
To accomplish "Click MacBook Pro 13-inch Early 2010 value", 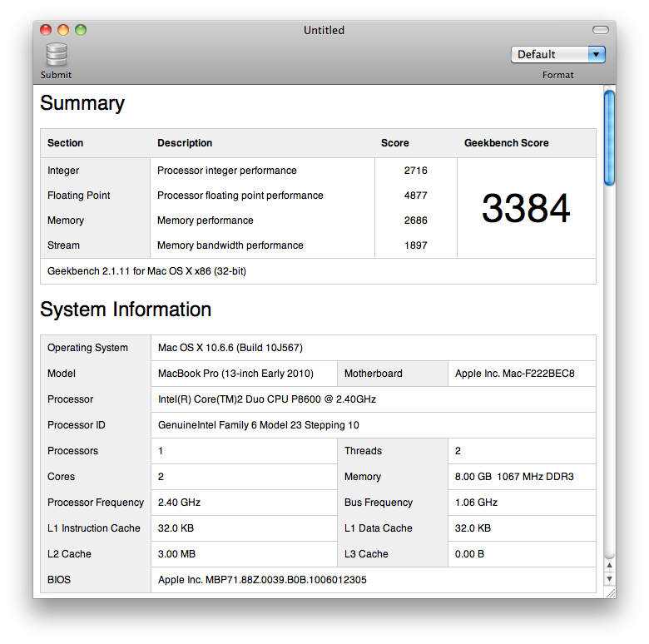I will 235,374.
